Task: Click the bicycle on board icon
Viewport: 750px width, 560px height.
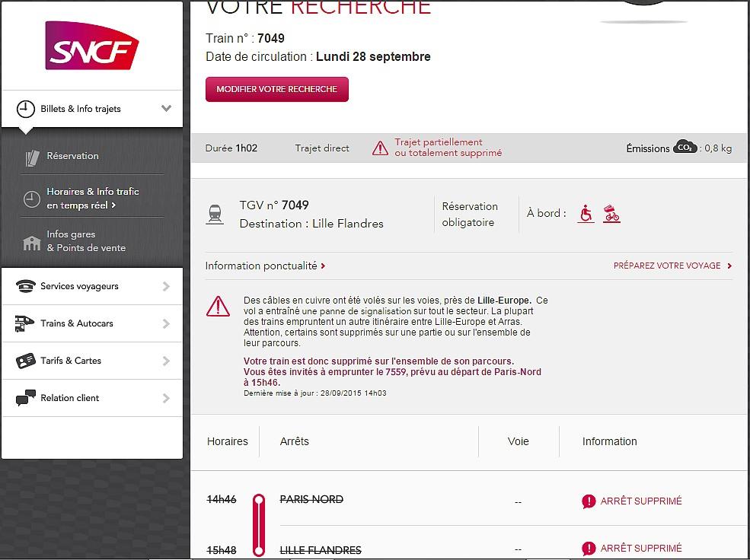Action: coord(611,214)
